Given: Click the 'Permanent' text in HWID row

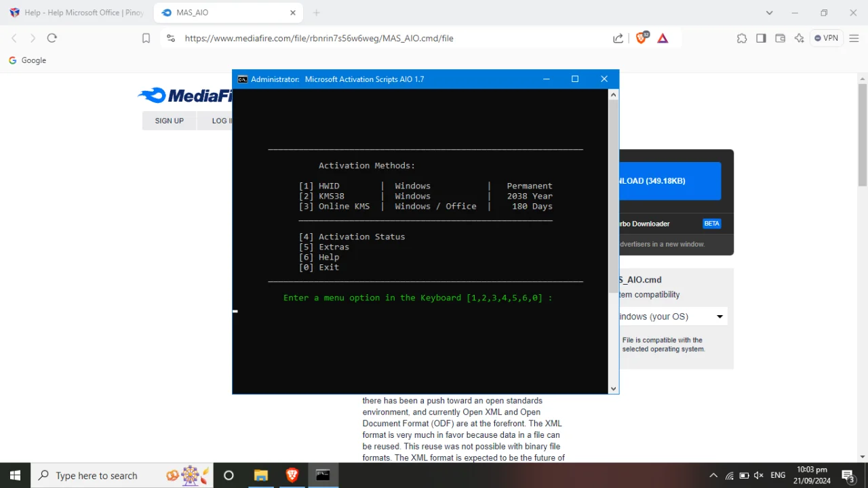Looking at the screenshot, I should (530, 186).
